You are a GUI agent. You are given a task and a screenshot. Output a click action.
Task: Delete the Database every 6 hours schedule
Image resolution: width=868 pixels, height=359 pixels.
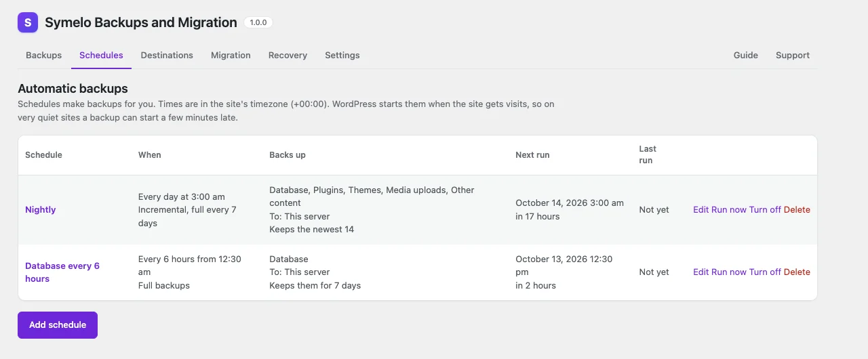point(797,272)
